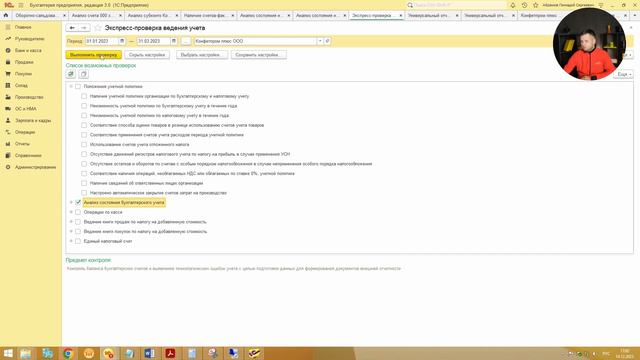This screenshot has height=360, width=640.
Task: Check Единый налоговый счет checkbox
Action: click(x=78, y=241)
